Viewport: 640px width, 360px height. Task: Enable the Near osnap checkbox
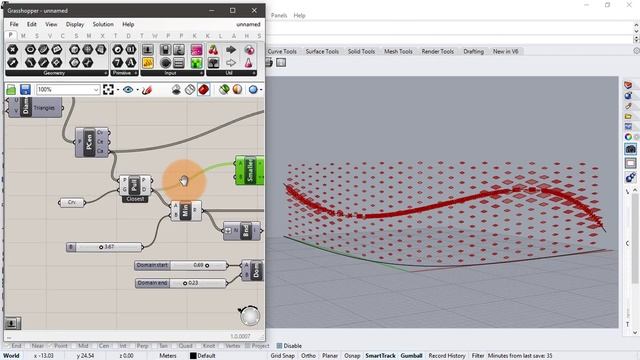click(x=27, y=346)
